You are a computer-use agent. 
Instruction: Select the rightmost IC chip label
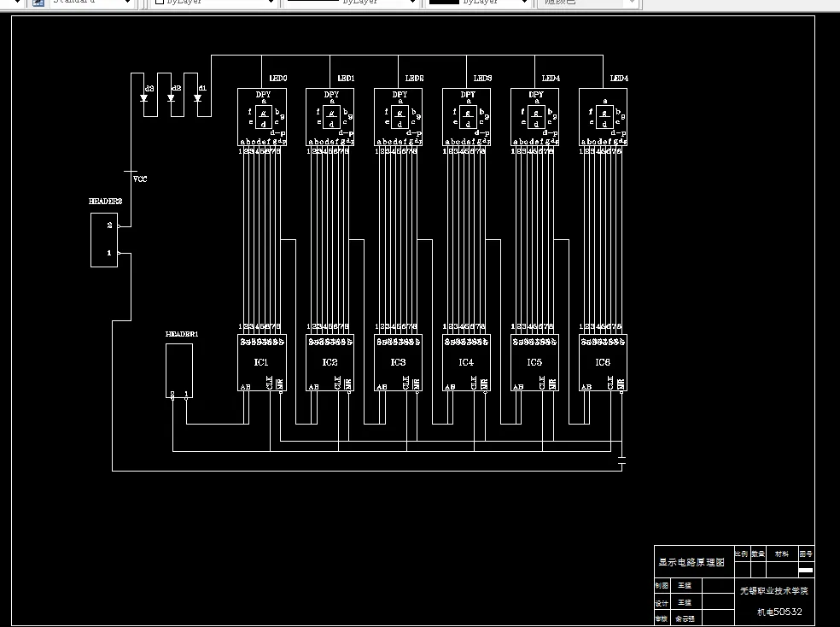(603, 362)
